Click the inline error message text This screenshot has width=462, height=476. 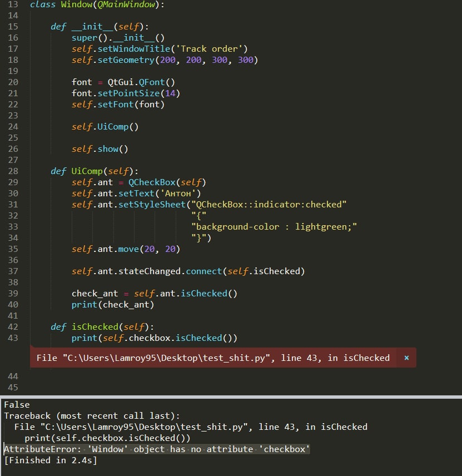pos(213,358)
